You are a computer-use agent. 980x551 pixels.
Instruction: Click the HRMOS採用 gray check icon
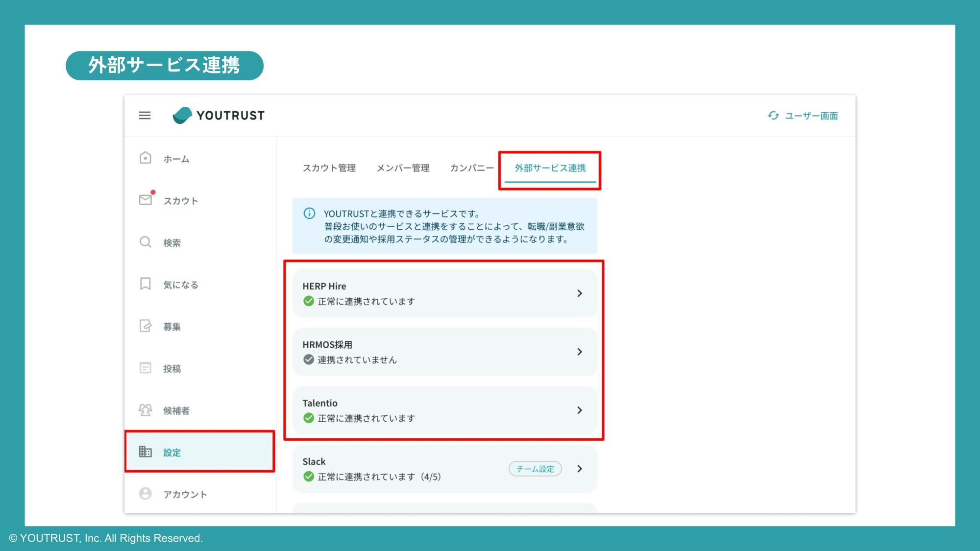[309, 359]
